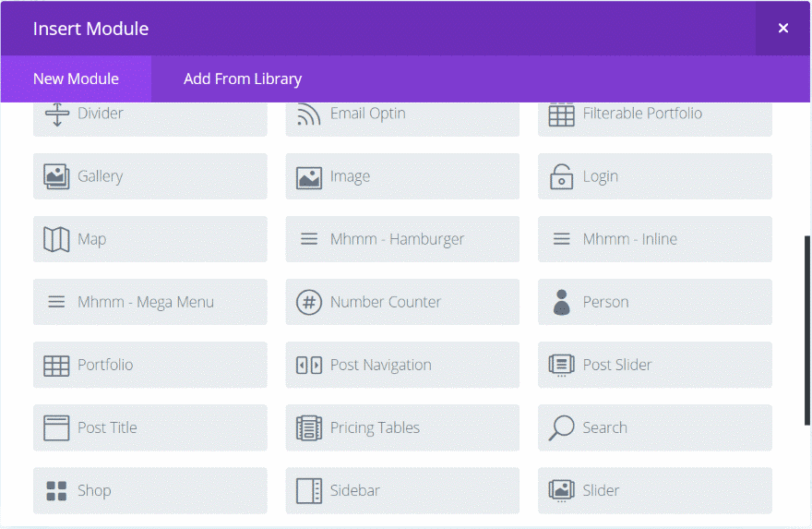Click the Number Counter hash icon
The height and width of the screenshot is (529, 812).
click(x=309, y=302)
